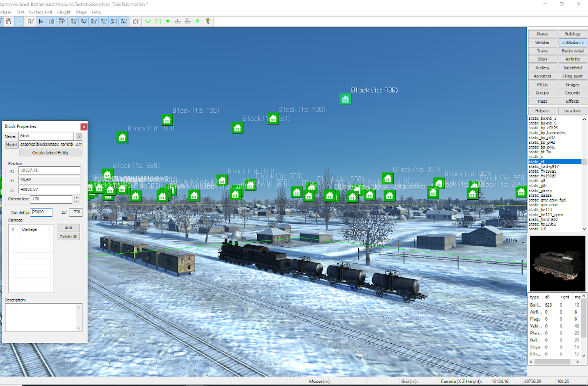The image size is (588, 386).
Task: Open the Maps menu
Action: pyautogui.click(x=81, y=12)
